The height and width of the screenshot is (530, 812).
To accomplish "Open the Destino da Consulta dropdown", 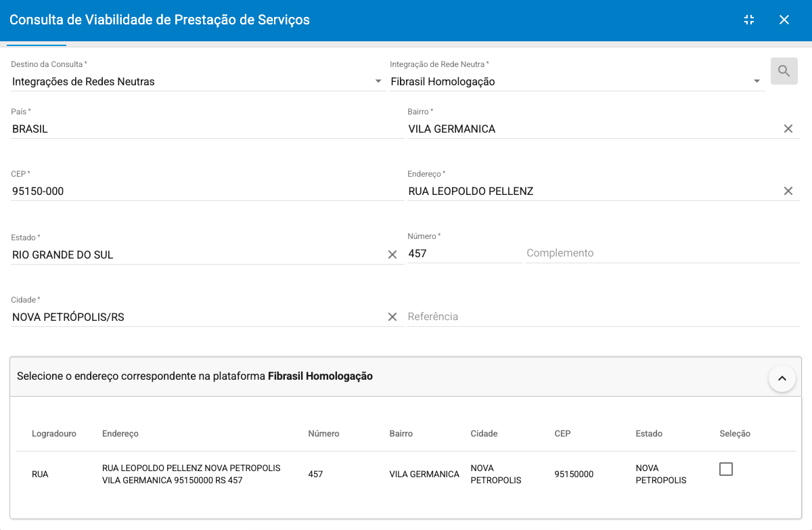I will (x=196, y=82).
